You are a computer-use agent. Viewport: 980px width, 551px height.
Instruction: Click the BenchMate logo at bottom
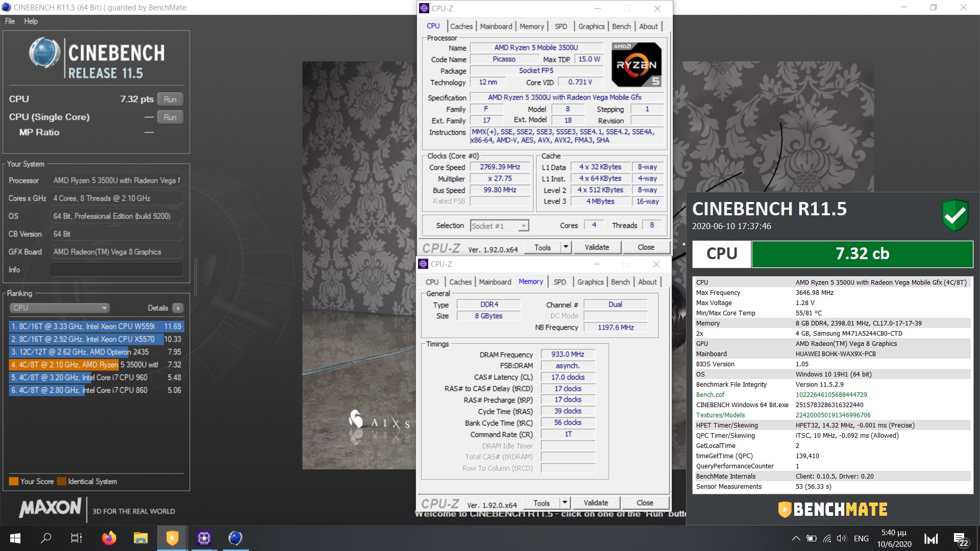(832, 509)
